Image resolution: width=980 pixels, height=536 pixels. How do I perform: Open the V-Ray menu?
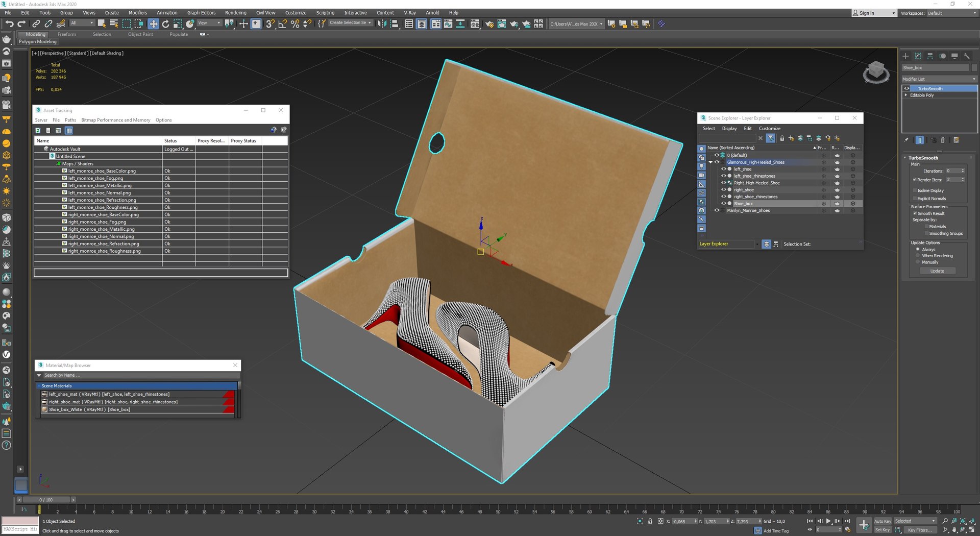pos(410,13)
